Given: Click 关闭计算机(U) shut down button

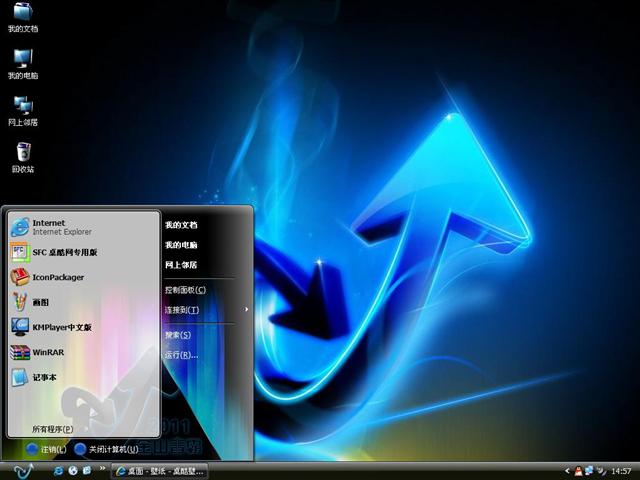Looking at the screenshot, I should click(x=107, y=449).
